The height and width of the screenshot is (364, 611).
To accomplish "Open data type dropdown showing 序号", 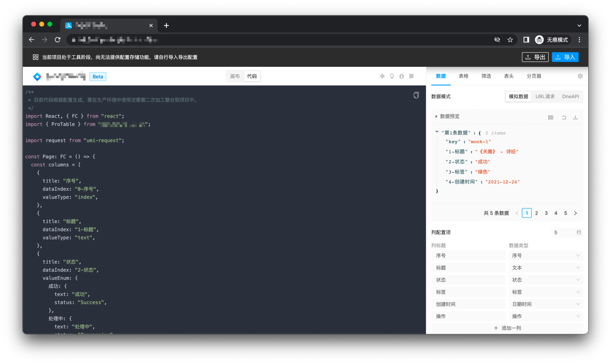I will point(546,256).
